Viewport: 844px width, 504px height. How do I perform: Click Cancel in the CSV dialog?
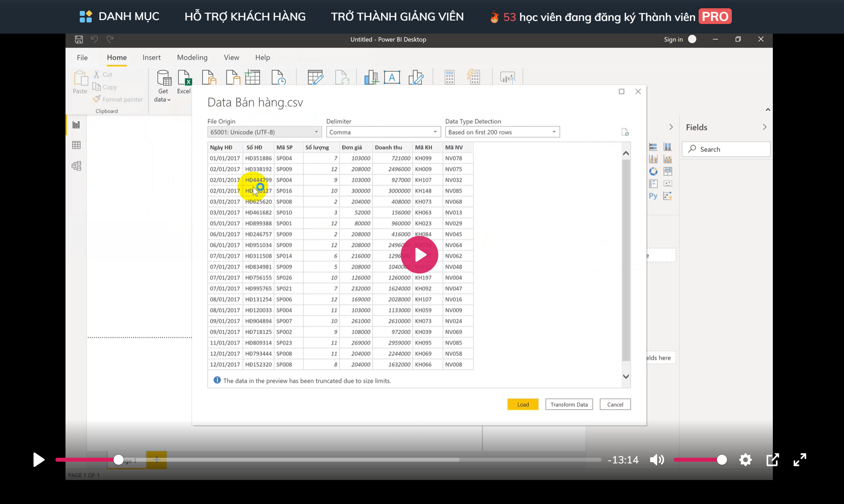point(615,405)
